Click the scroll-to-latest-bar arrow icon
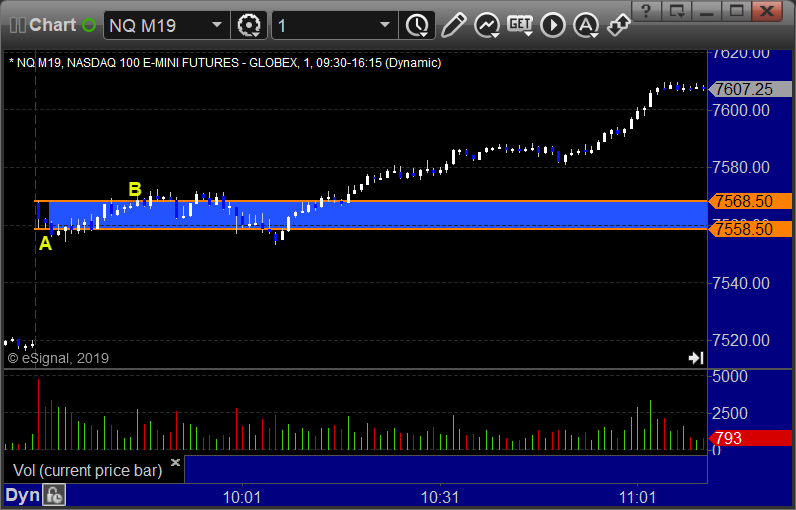 click(x=696, y=358)
